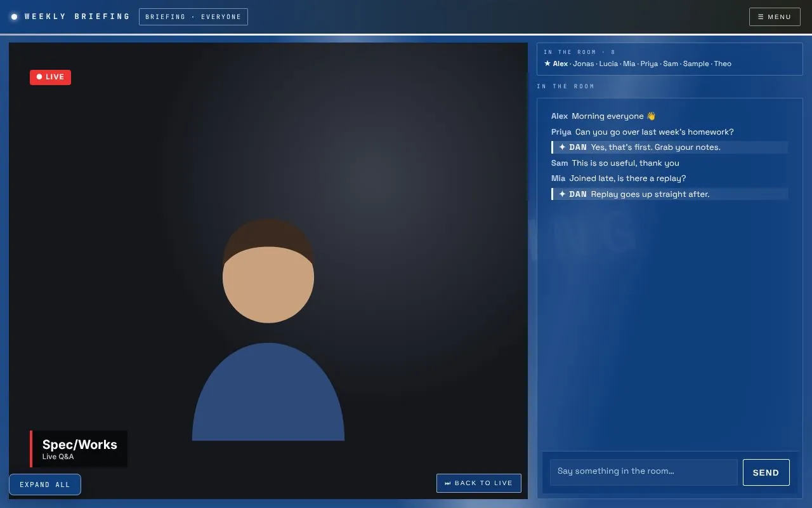Viewport: 812px width, 508px height.
Task: Click the sparkle icon on Dan's first reply
Action: click(562, 147)
